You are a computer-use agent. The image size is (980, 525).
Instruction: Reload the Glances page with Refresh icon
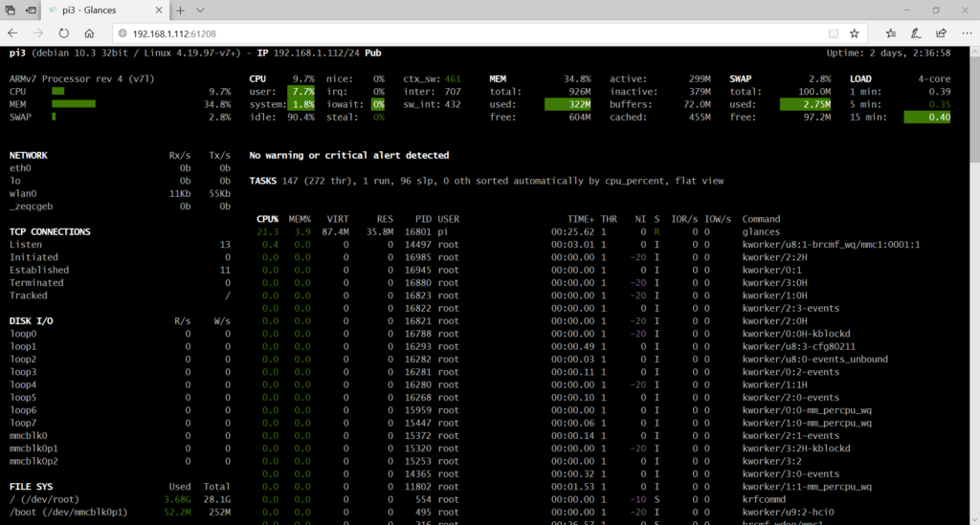[x=64, y=33]
